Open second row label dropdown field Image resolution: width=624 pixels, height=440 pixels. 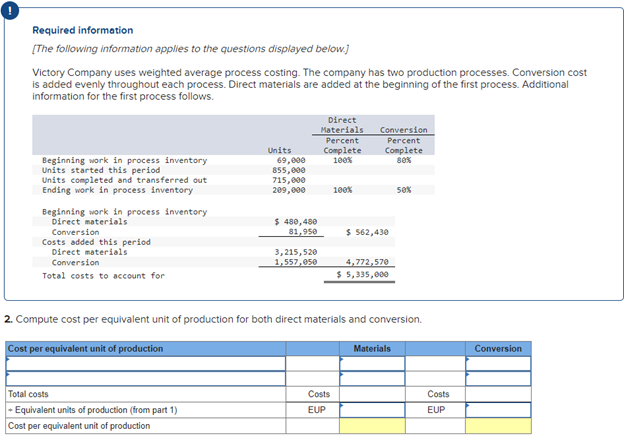click(x=146, y=378)
